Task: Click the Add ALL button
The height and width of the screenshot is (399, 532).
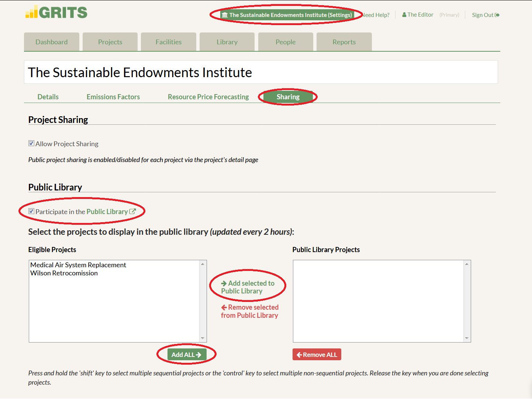Action: pos(187,354)
